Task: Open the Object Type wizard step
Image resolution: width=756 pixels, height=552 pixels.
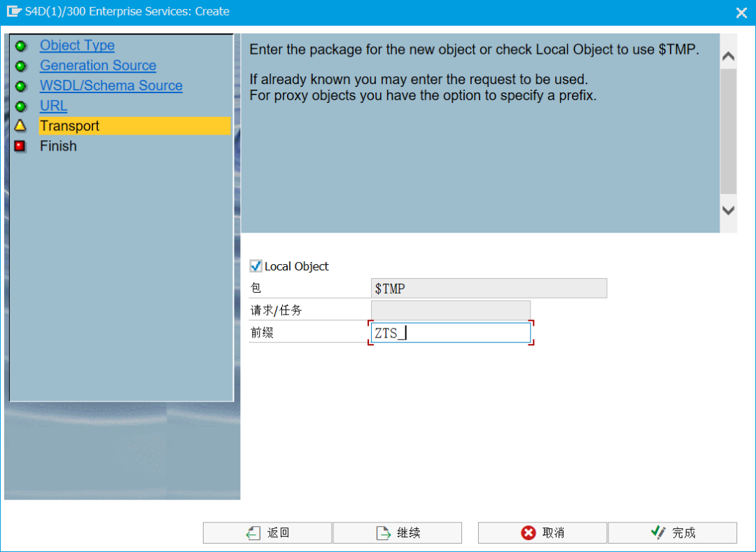Action: coord(77,45)
